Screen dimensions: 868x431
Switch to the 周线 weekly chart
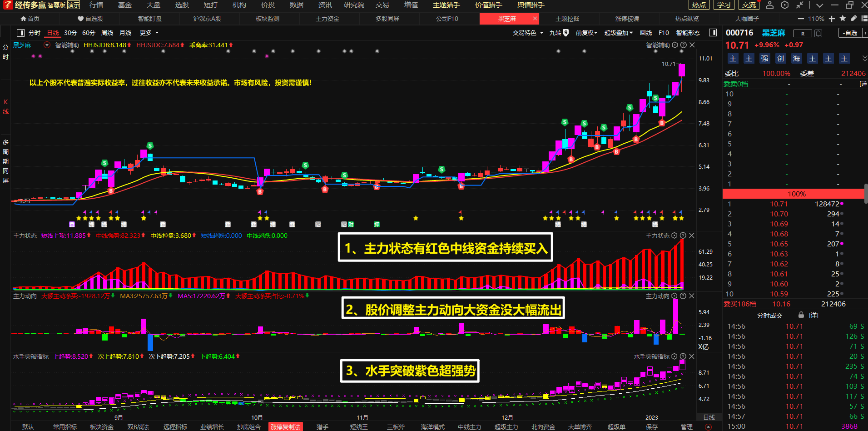[107, 33]
